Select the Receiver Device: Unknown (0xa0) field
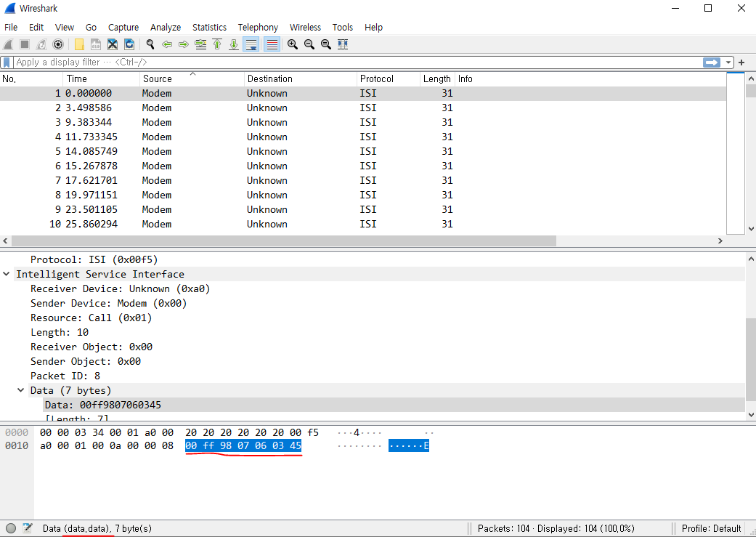The height and width of the screenshot is (537, 756). (x=121, y=289)
